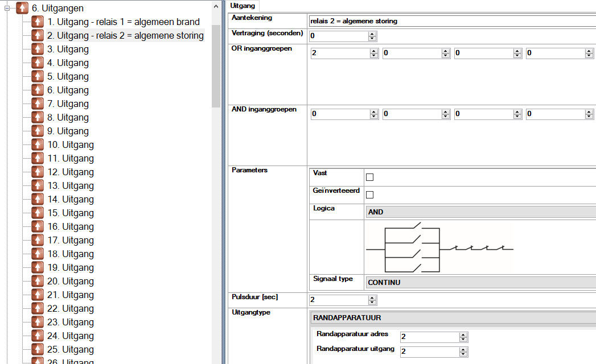The width and height of the screenshot is (596, 364).
Task: Click the icon next to 4. Uitgang
Action: [x=38, y=63]
